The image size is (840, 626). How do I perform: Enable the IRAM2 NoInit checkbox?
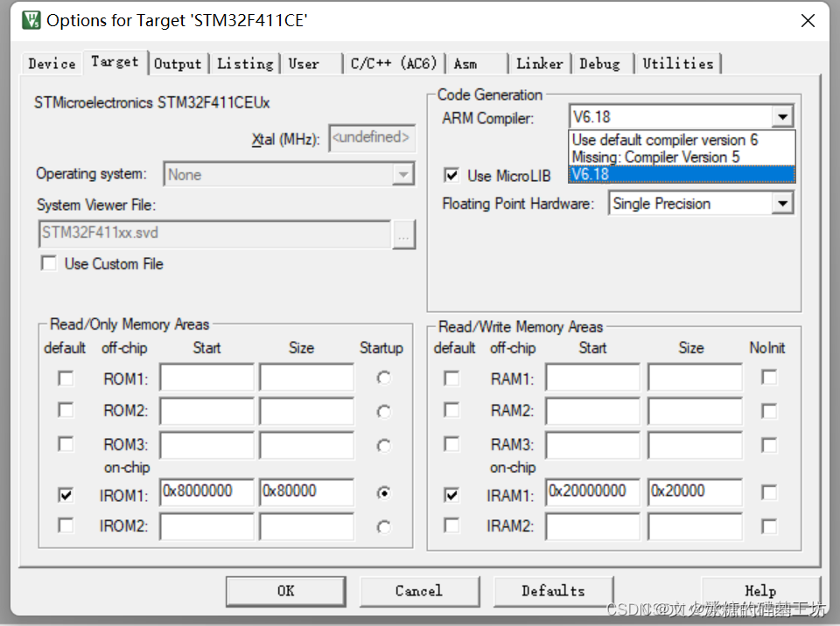(769, 526)
